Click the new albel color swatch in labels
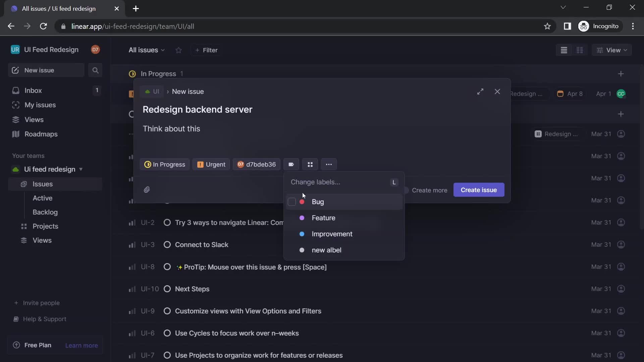 pos(303,250)
